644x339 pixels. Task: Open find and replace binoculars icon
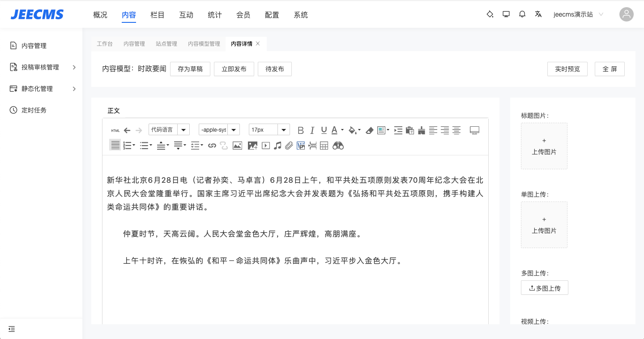(x=338, y=146)
